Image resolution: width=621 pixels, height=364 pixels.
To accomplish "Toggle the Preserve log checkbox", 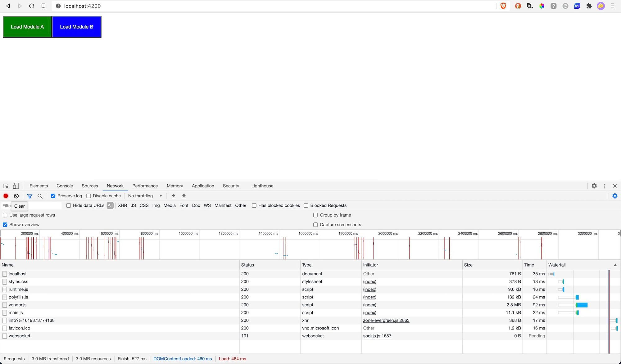I will click(53, 196).
